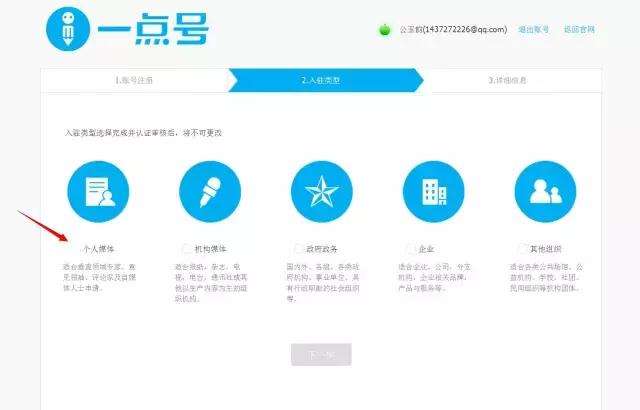Click the green avatar icon beside the email

pyautogui.click(x=384, y=30)
